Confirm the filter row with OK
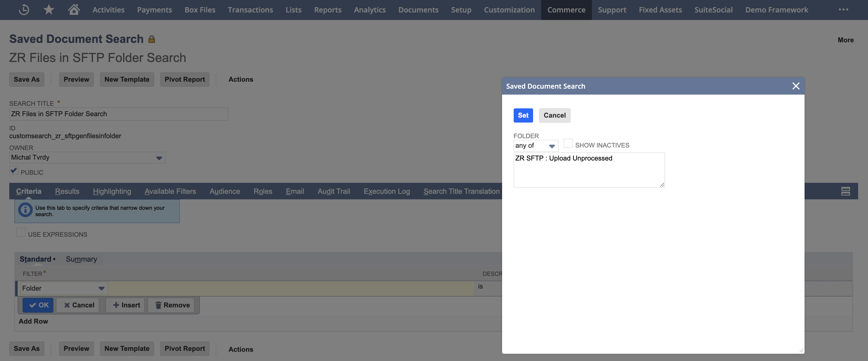868x361 pixels. point(38,305)
